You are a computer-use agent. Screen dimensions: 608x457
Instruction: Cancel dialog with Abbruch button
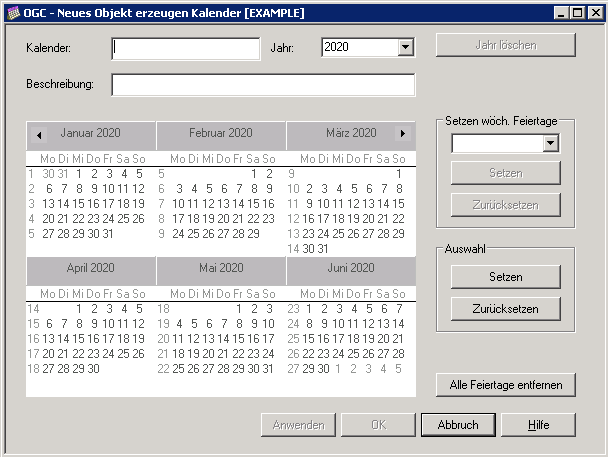tap(458, 425)
